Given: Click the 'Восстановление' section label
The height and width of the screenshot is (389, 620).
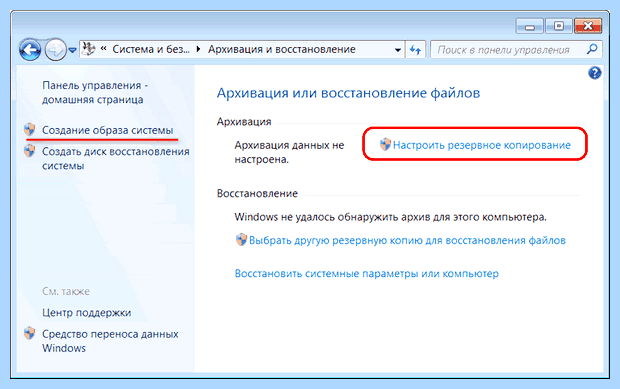Looking at the screenshot, I should [257, 193].
